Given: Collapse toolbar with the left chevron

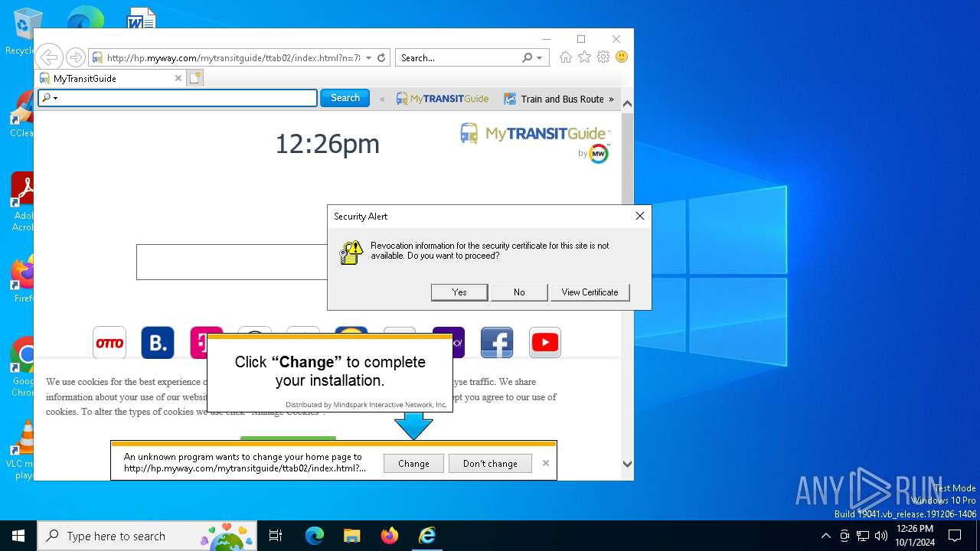Looking at the screenshot, I should pyautogui.click(x=382, y=99).
